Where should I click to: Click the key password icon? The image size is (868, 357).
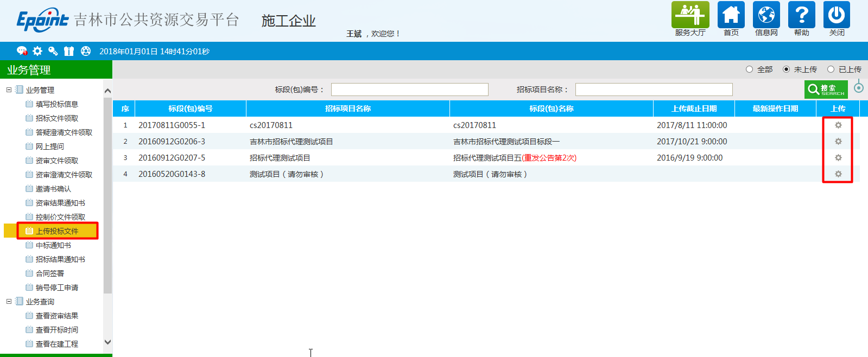pos(53,51)
